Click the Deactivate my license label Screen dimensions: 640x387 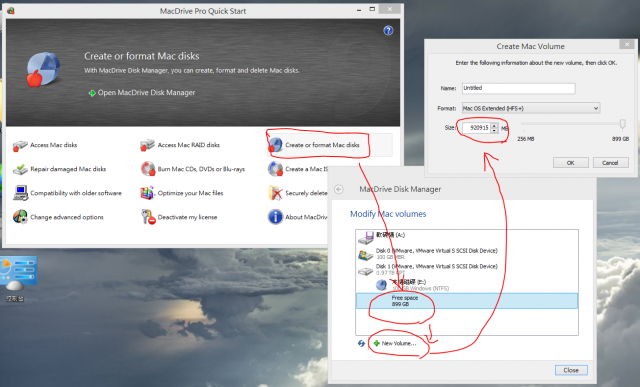click(x=187, y=217)
